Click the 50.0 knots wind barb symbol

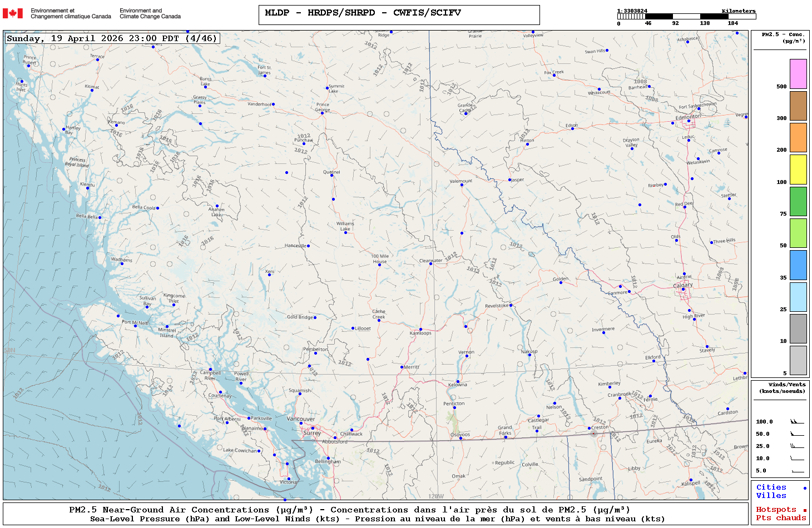click(x=796, y=434)
